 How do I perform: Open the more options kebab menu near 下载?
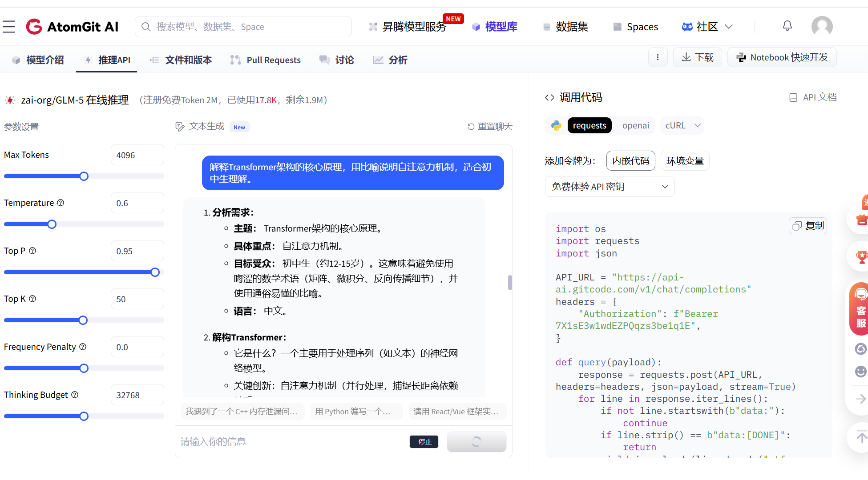pos(658,57)
